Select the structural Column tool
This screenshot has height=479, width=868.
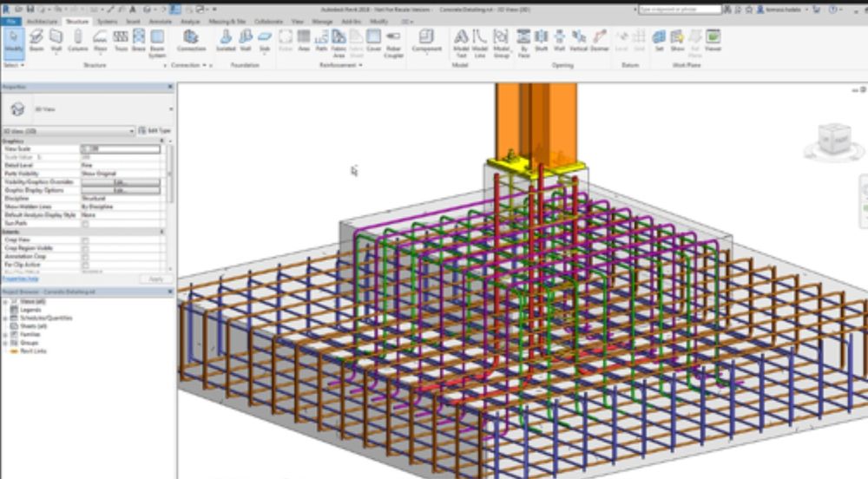click(x=78, y=42)
